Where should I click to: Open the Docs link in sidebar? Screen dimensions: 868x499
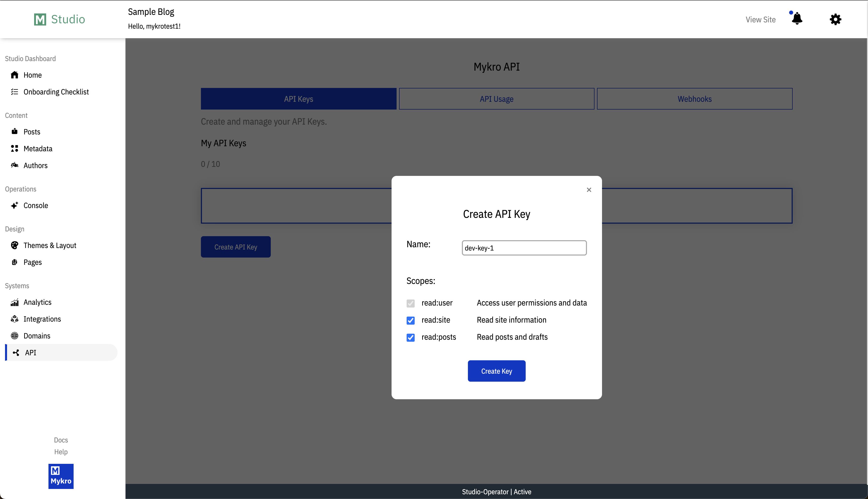coord(61,440)
